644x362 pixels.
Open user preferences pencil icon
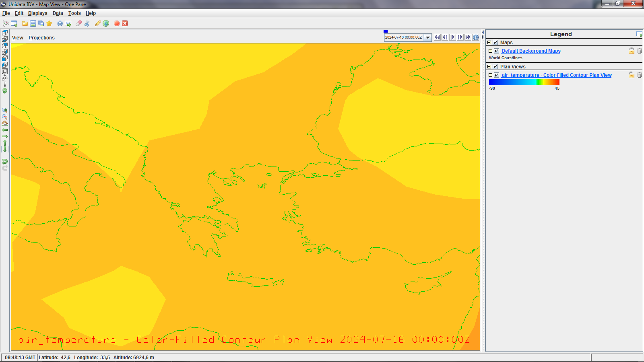pyautogui.click(x=98, y=23)
